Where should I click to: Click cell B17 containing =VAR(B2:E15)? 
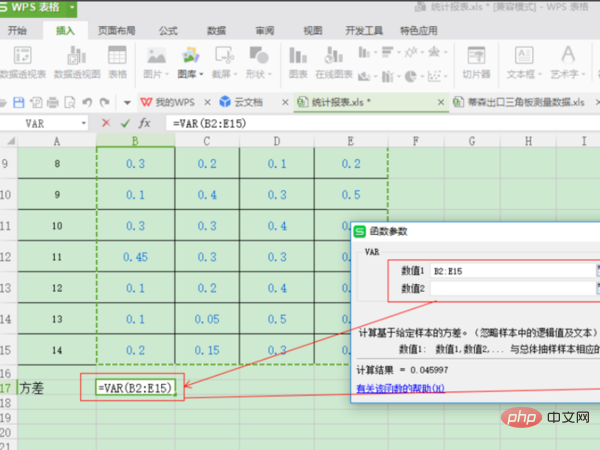135,388
